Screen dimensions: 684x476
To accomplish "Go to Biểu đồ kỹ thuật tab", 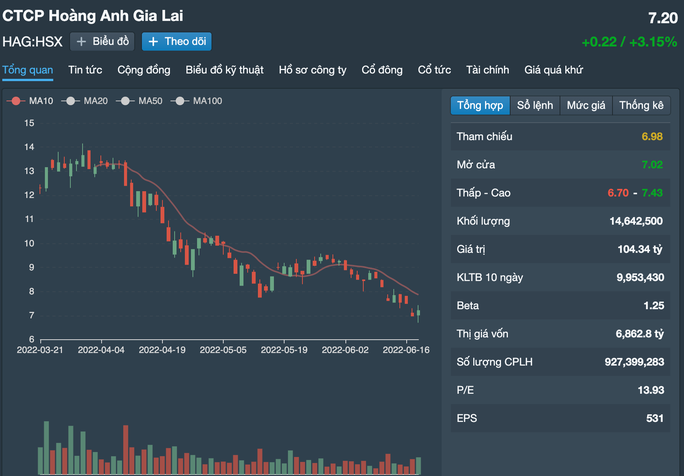I will tap(224, 70).
